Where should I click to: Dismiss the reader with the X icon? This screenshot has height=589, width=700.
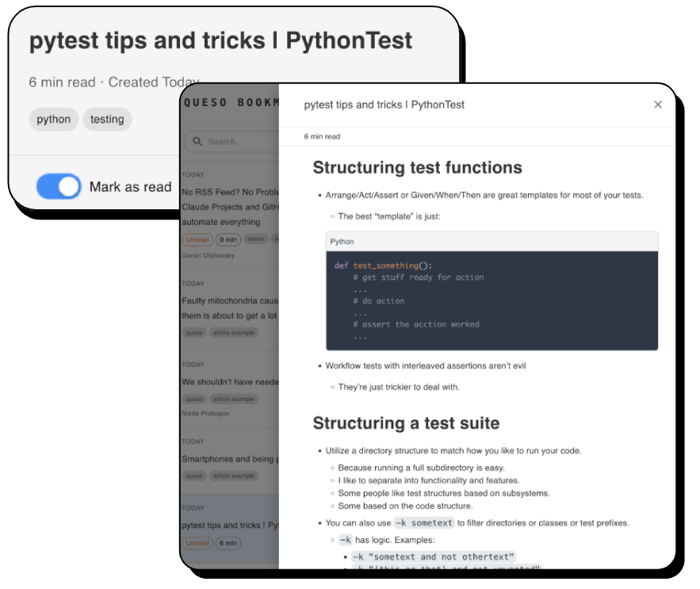pyautogui.click(x=658, y=104)
